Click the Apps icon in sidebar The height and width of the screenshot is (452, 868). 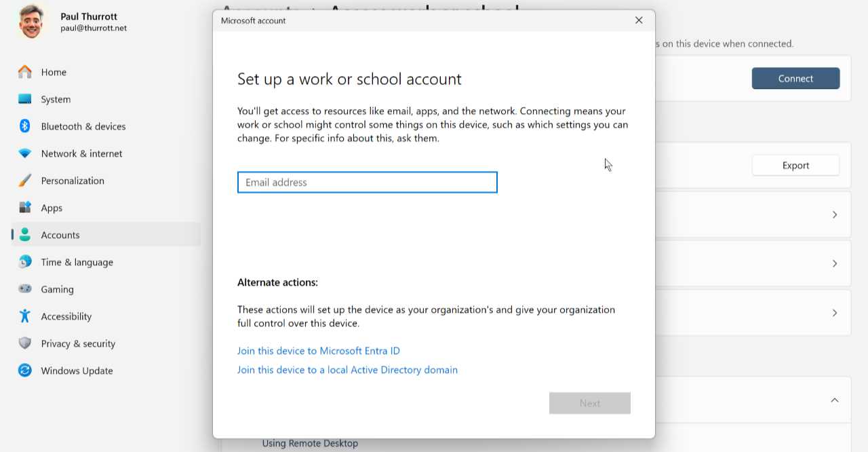pyautogui.click(x=25, y=208)
